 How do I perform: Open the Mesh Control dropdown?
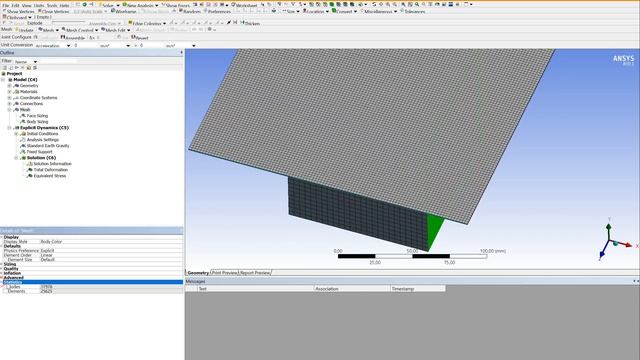[x=80, y=30]
